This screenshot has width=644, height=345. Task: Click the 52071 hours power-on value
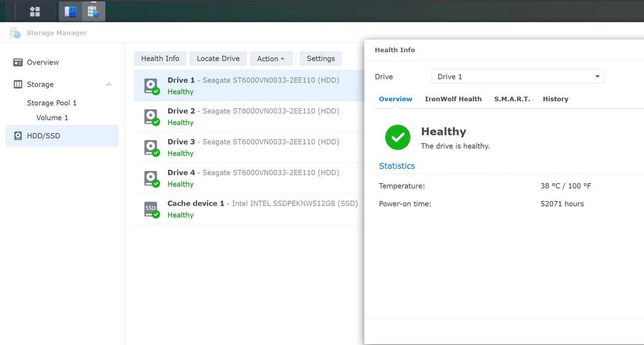pyautogui.click(x=562, y=204)
